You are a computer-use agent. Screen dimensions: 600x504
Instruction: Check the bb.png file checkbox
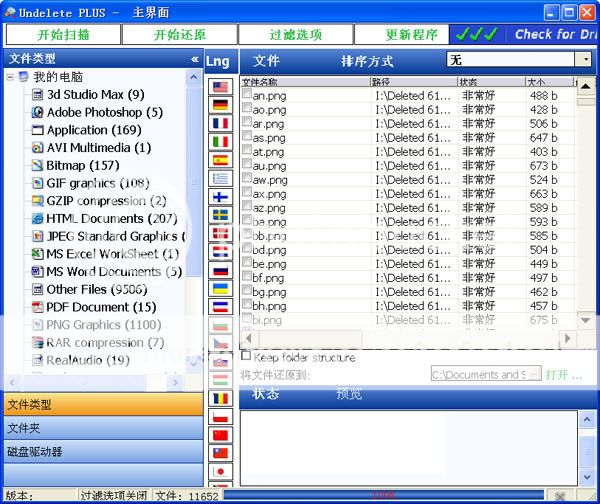coord(247,233)
